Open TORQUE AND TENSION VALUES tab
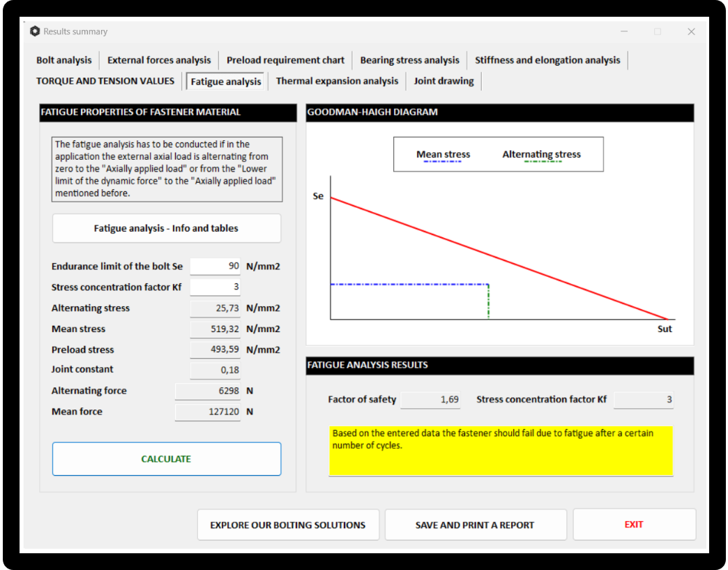 point(105,82)
